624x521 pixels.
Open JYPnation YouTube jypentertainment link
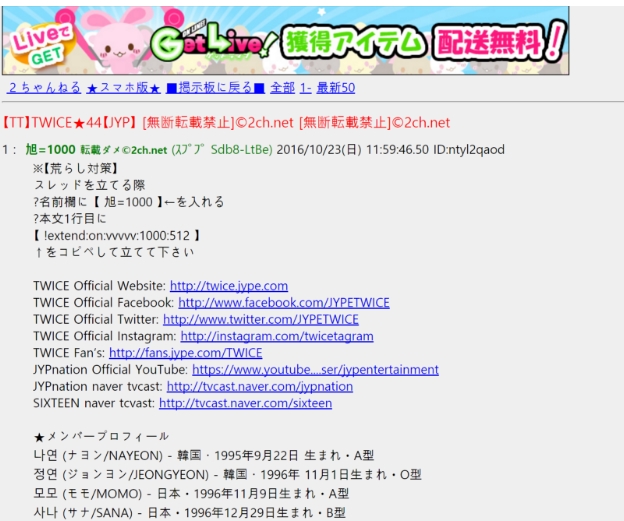pos(315,369)
